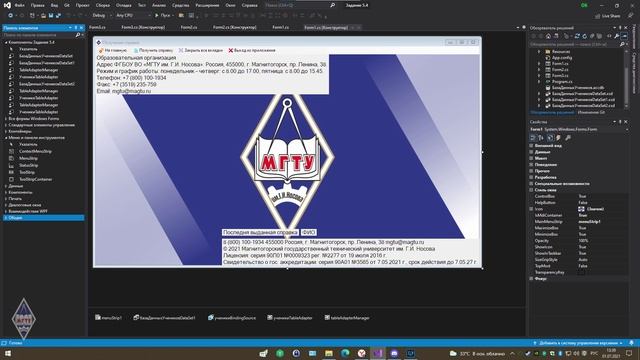The image size is (640, 360).
Task: Open the Any CPU platform dropdown
Action: pyautogui.click(x=133, y=16)
